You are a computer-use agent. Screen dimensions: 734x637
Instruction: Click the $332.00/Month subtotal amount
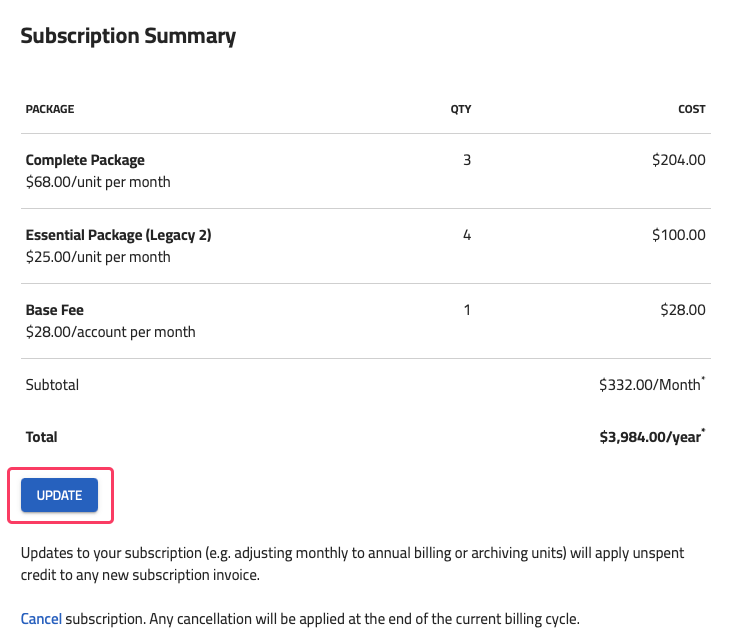[x=652, y=384]
